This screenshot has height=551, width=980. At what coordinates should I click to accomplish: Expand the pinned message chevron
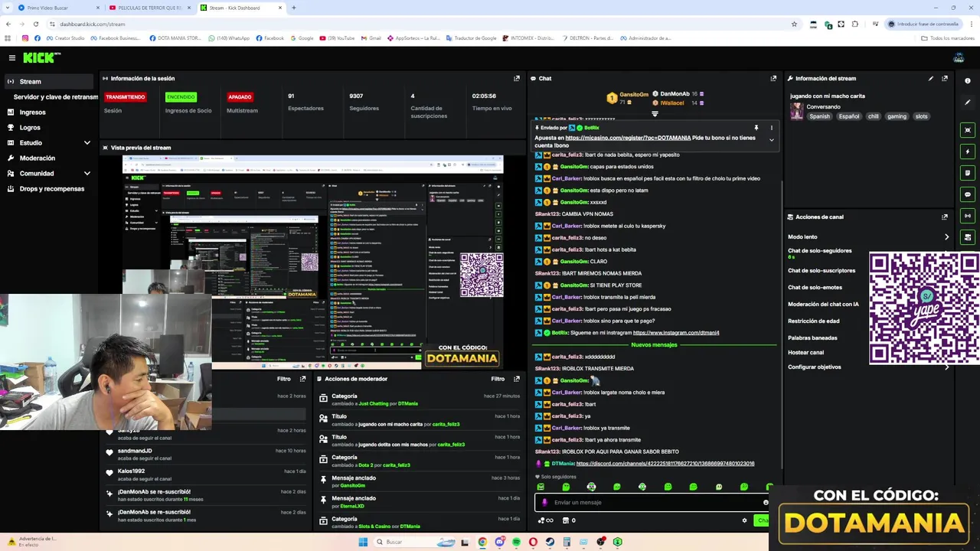(771, 140)
